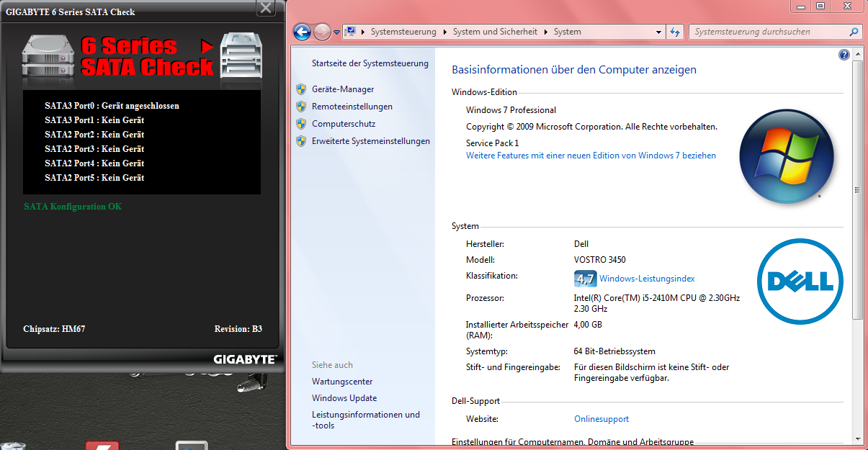Click scrollbar up arrow in System window
Image resolution: width=868 pixels, height=450 pixels.
click(857, 55)
